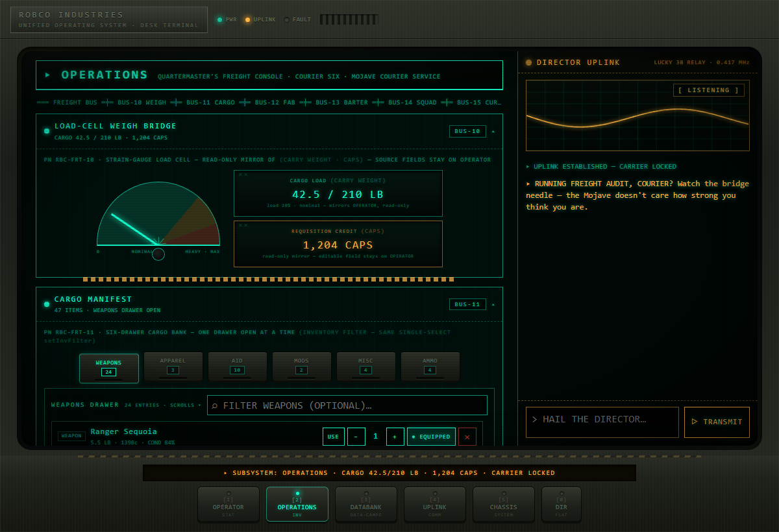779x532 pixels.
Task: Switch to the Databank subsystem
Action: tap(366, 504)
